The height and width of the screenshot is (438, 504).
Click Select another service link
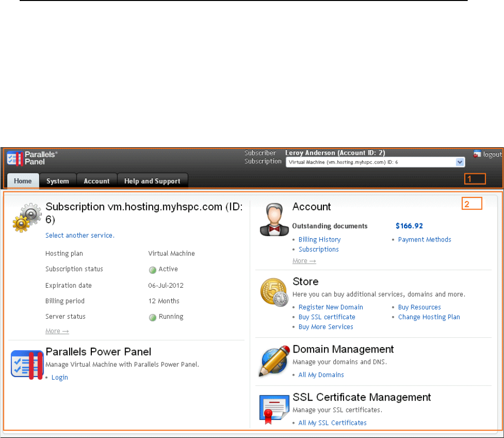[x=80, y=235]
